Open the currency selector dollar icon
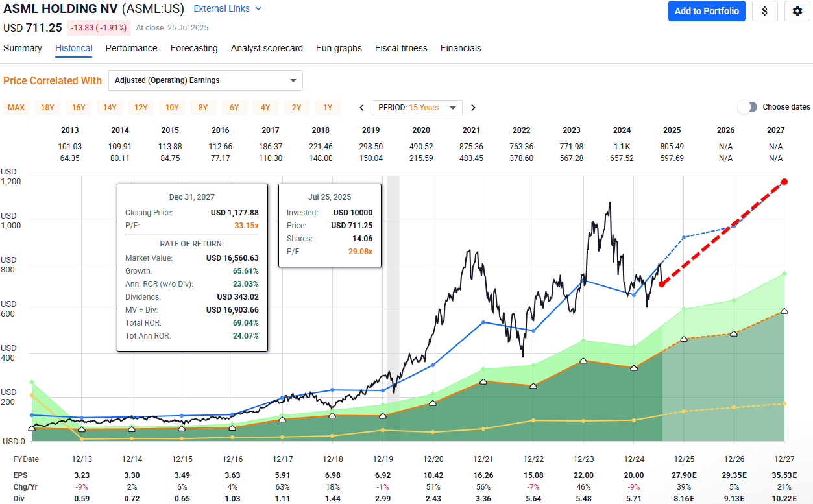The width and height of the screenshot is (813, 504). (764, 11)
